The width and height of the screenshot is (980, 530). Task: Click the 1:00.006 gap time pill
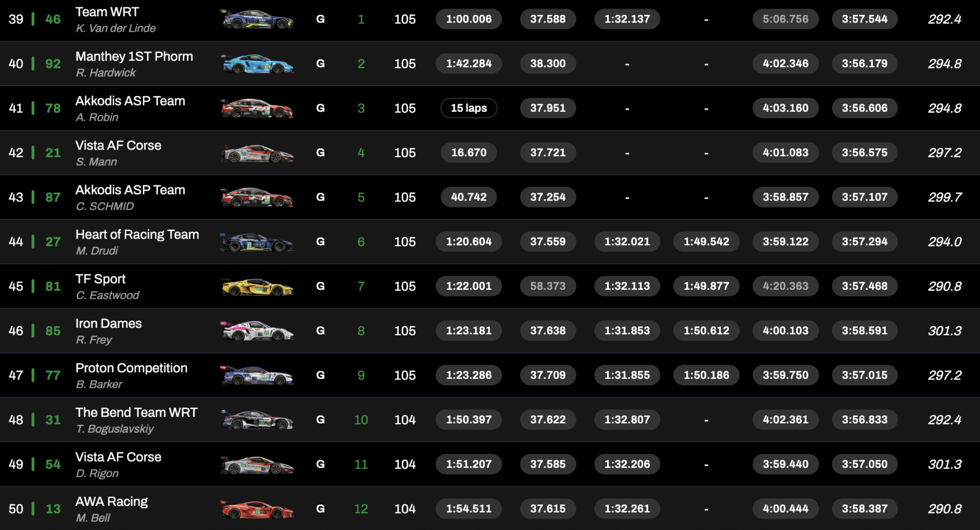coord(469,19)
